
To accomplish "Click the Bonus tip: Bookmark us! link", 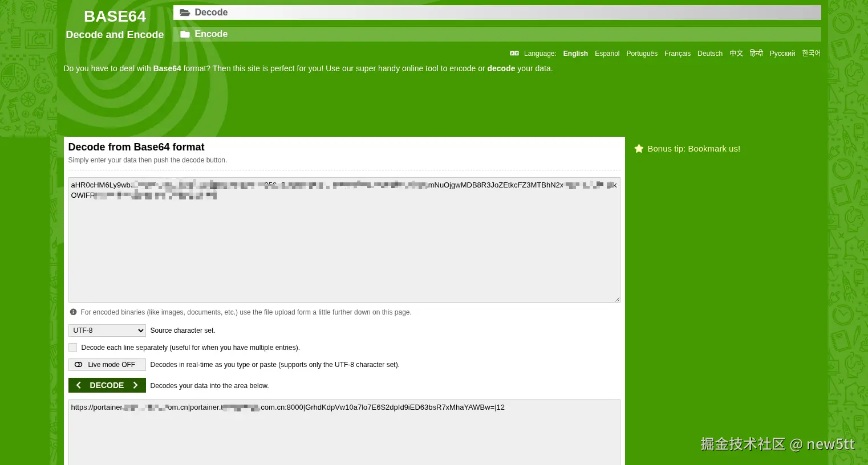I will tap(693, 149).
